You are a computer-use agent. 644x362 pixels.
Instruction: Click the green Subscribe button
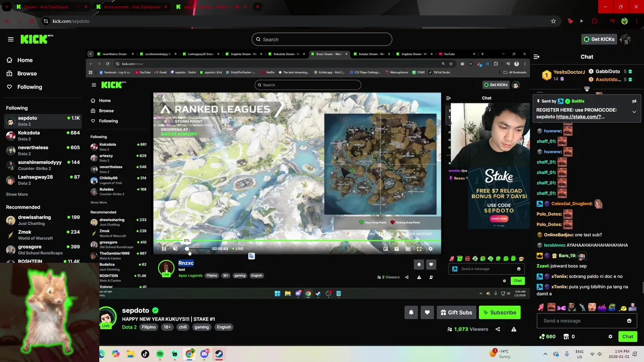tap(500, 312)
